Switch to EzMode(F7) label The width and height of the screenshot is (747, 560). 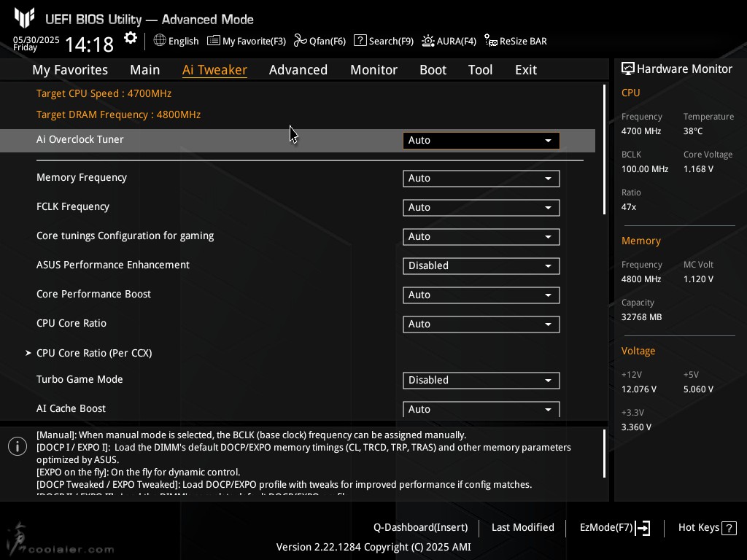[606, 528]
